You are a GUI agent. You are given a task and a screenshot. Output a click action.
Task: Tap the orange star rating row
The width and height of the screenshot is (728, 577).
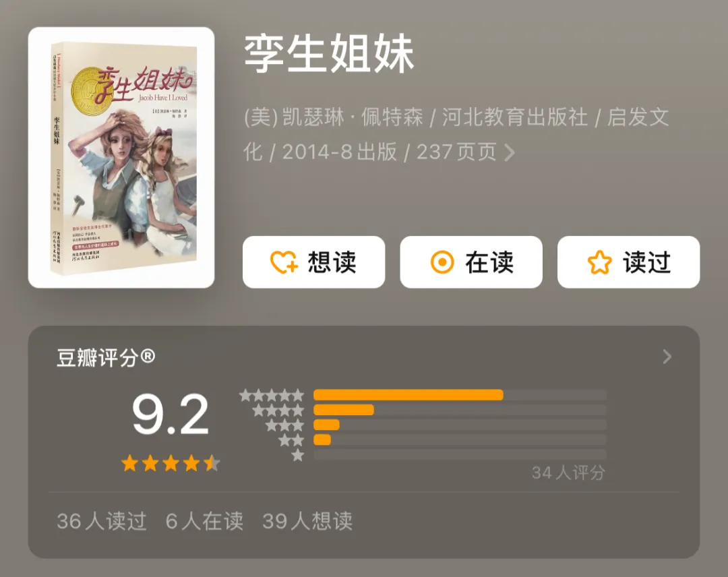[x=171, y=463]
